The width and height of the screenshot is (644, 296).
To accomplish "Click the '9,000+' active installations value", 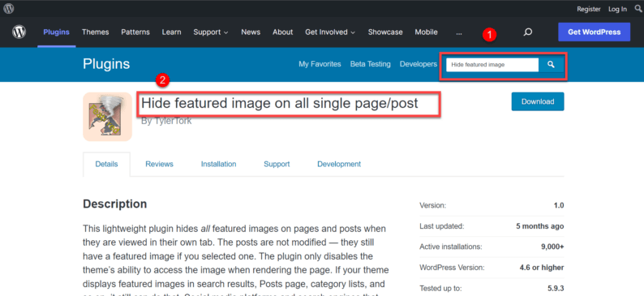I will point(552,247).
